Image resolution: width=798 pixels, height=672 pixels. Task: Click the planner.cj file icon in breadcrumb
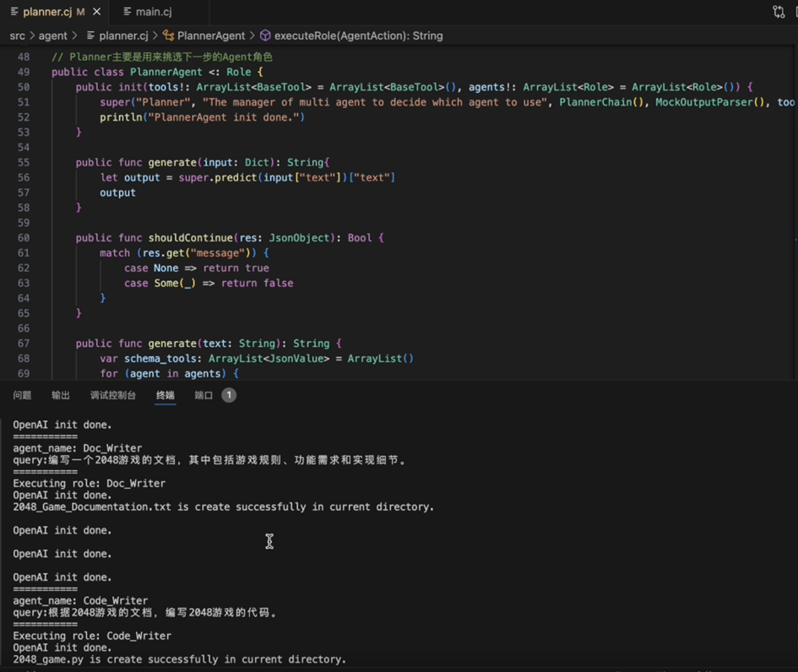pos(90,35)
